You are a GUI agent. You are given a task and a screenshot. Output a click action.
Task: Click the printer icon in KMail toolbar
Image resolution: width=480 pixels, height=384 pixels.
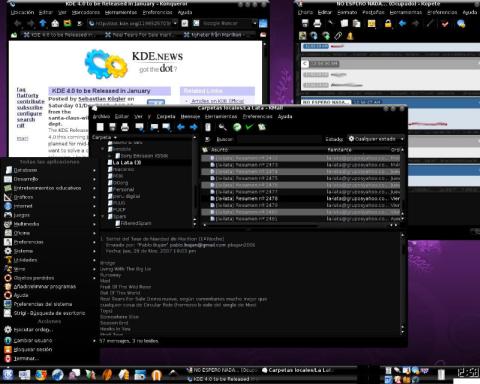[x=125, y=127]
